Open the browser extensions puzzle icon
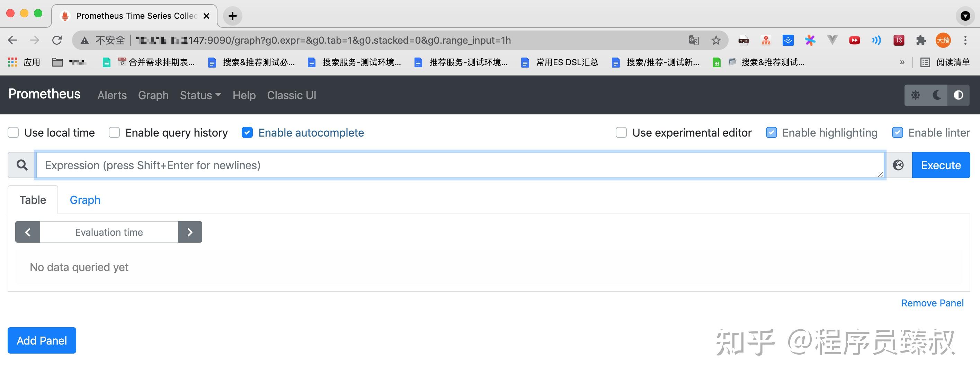This screenshot has height=382, width=980. (921, 40)
